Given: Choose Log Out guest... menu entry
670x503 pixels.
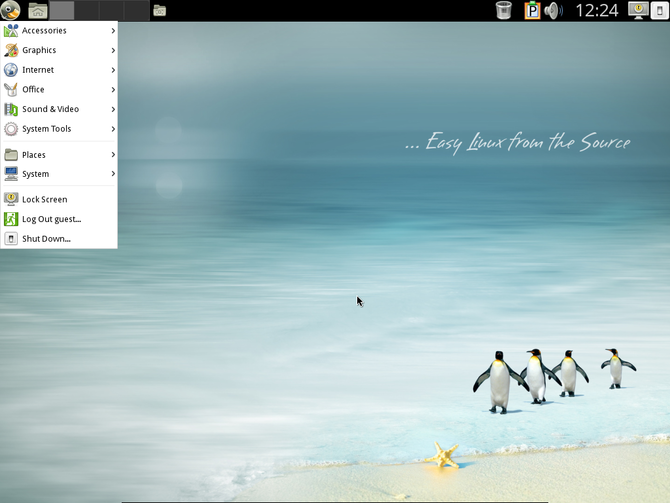Looking at the screenshot, I should pyautogui.click(x=59, y=219).
